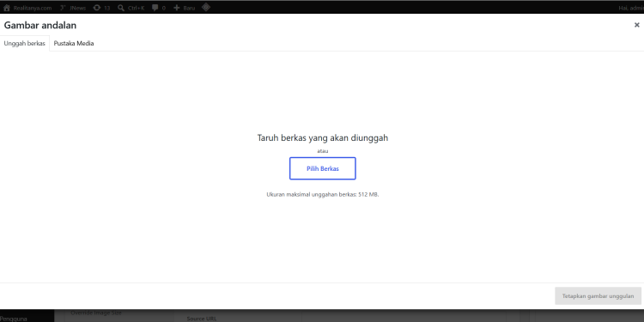The width and height of the screenshot is (644, 322).
Task: Click 'Taruh berkas yang akan diunggah' text
Action: (x=322, y=137)
